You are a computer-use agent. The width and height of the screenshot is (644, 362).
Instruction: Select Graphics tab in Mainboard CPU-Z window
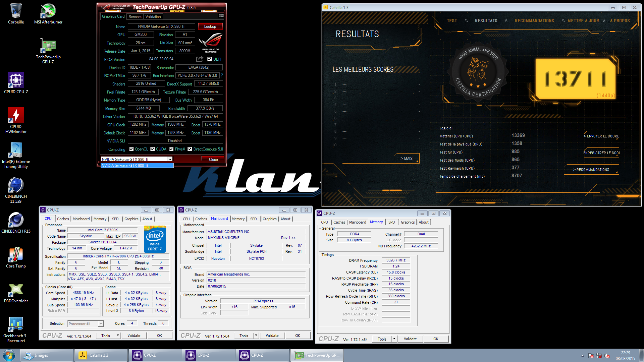pos(269,219)
